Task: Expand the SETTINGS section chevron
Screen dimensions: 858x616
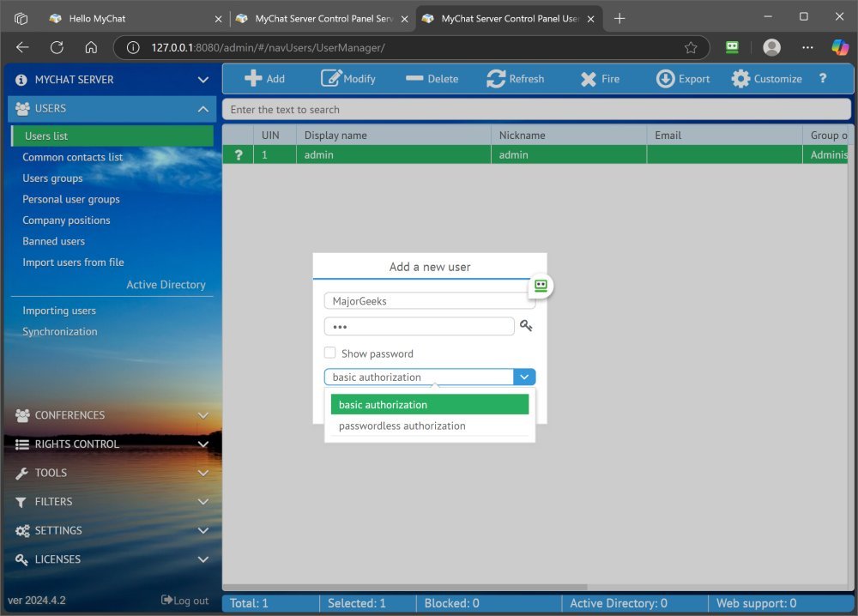Action: click(203, 531)
